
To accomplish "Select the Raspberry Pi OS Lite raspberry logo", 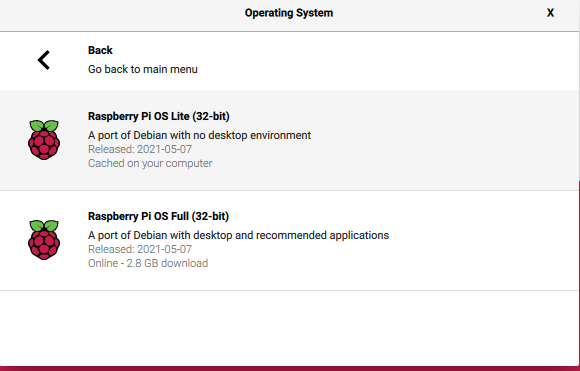I will 44,139.
